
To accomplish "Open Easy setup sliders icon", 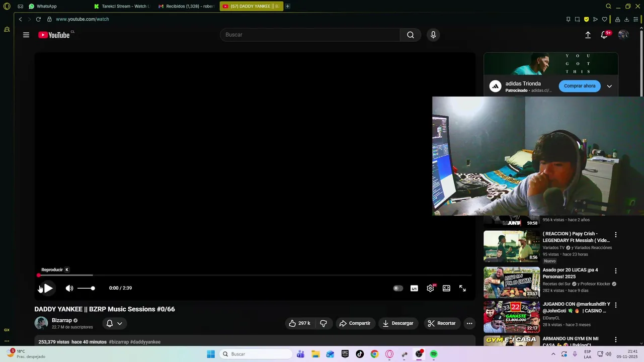I will 636,19.
